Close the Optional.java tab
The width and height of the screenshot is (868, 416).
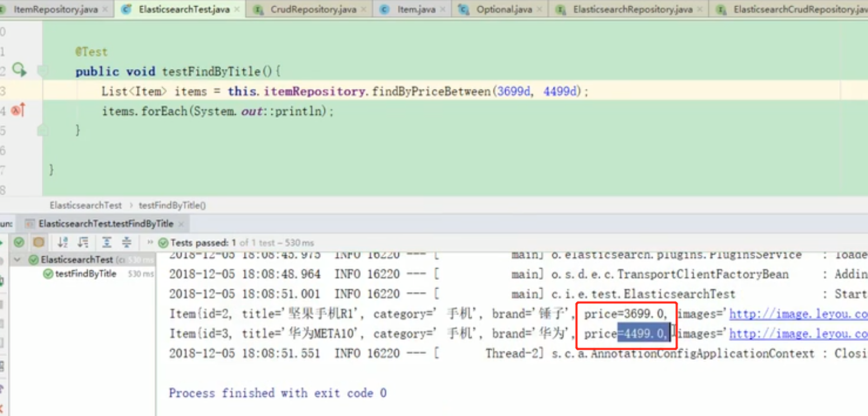[x=540, y=9]
